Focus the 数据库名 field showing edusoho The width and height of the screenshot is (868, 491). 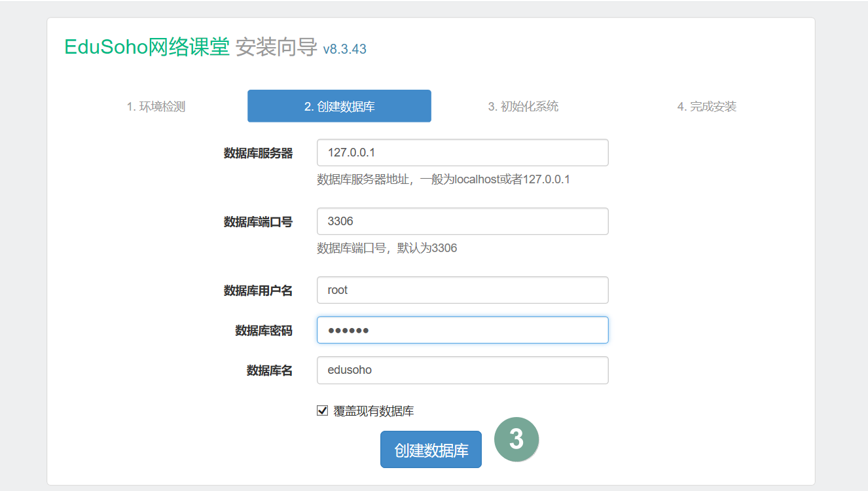(x=463, y=370)
